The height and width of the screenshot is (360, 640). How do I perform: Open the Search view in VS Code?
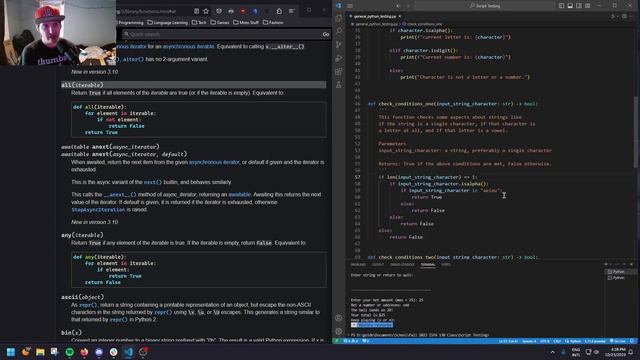coord(339,31)
